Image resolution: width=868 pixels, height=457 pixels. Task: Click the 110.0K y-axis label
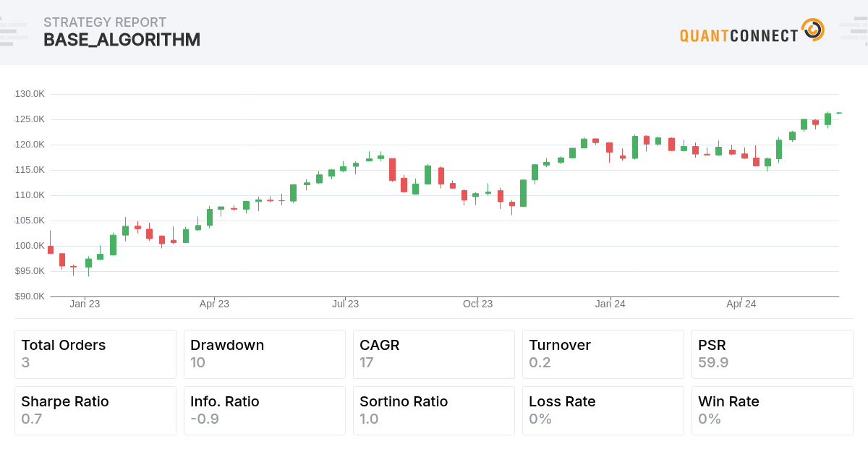point(30,195)
